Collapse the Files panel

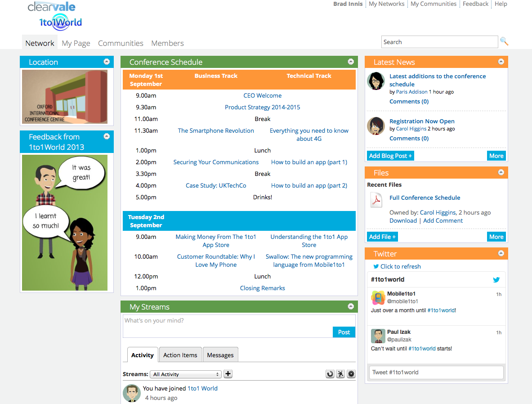(501, 172)
